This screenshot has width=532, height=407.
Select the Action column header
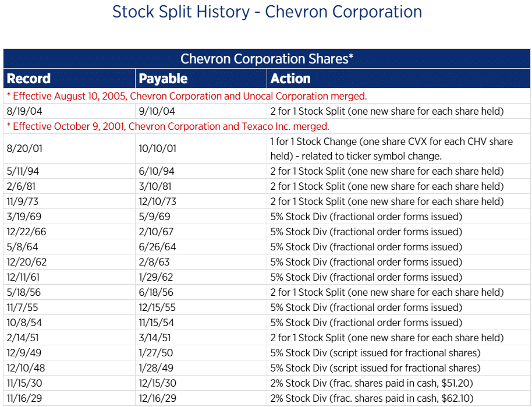(x=290, y=79)
